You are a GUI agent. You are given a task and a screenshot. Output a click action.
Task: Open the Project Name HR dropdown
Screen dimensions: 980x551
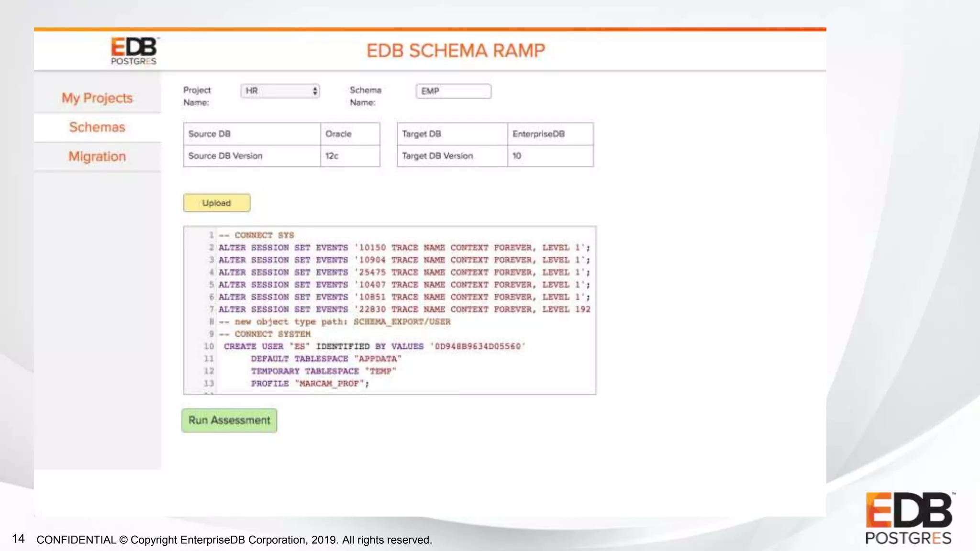(280, 91)
